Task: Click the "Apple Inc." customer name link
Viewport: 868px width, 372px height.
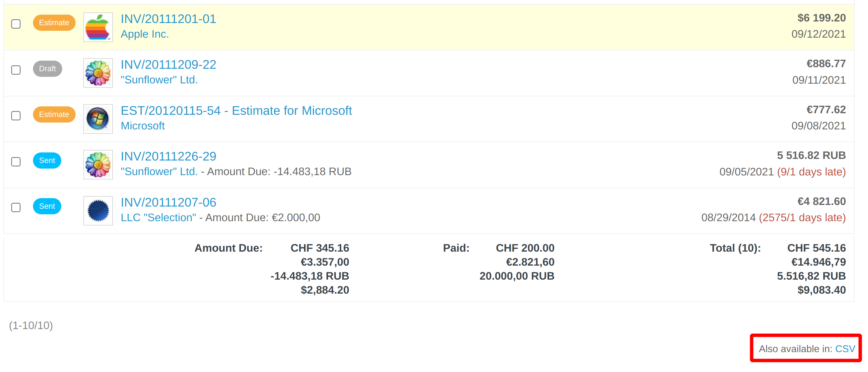Action: tap(145, 34)
